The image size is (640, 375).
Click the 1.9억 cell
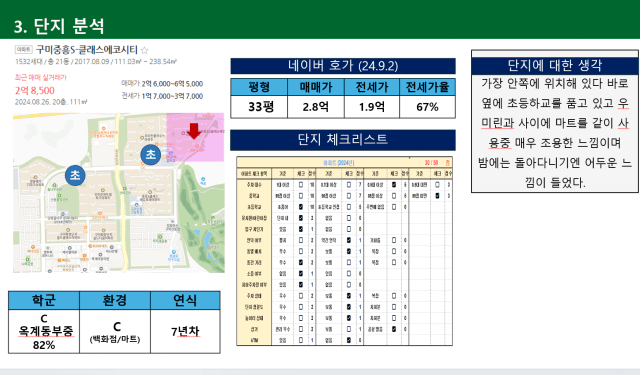(x=372, y=107)
